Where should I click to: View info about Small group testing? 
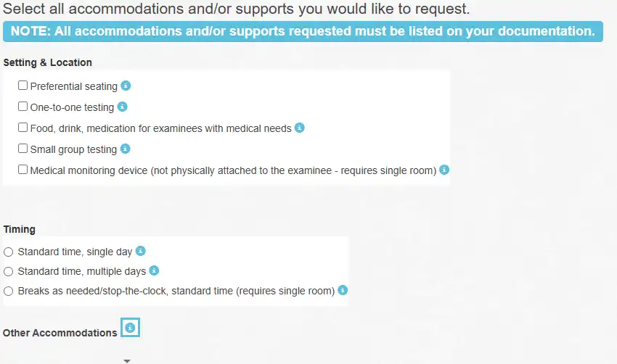(x=125, y=149)
